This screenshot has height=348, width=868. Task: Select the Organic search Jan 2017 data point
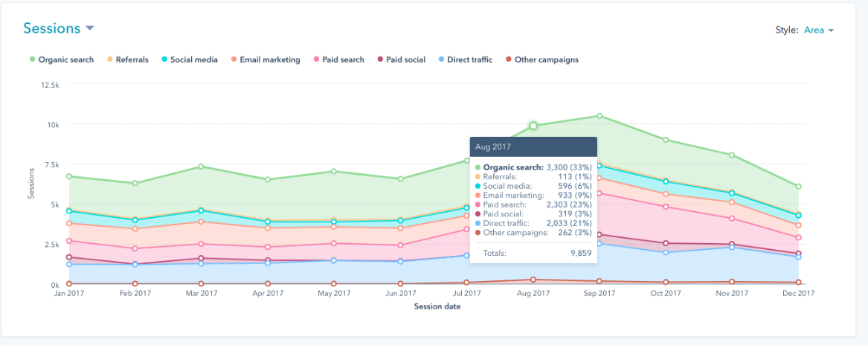pos(68,176)
